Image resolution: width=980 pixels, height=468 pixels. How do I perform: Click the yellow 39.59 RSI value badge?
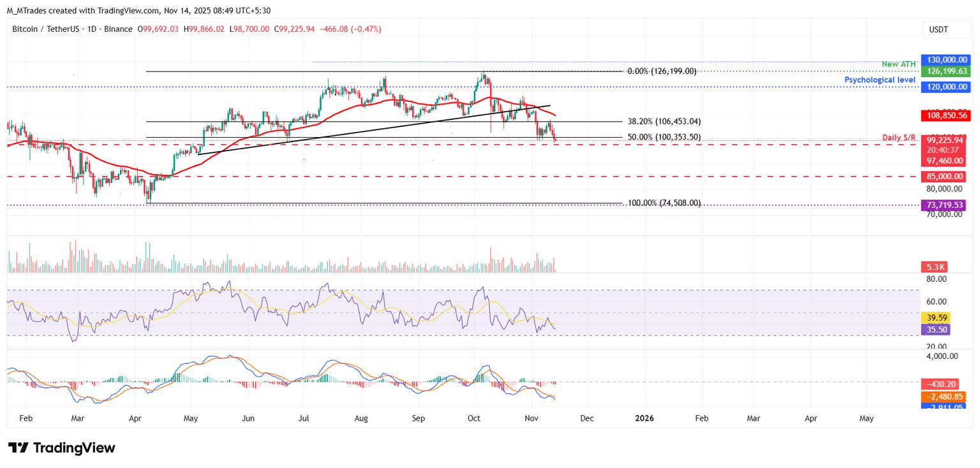[x=937, y=317]
